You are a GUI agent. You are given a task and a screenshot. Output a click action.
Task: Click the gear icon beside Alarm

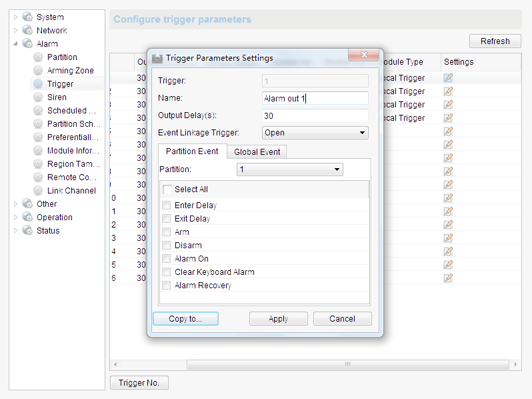(27, 43)
